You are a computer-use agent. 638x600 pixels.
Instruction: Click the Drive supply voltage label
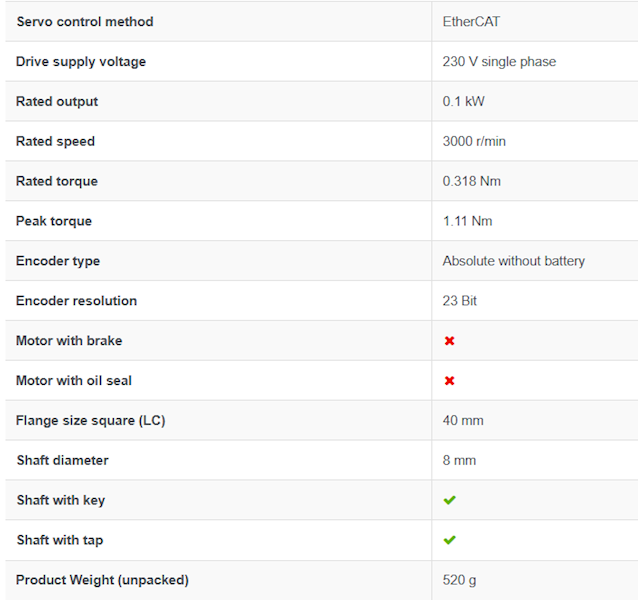(81, 61)
